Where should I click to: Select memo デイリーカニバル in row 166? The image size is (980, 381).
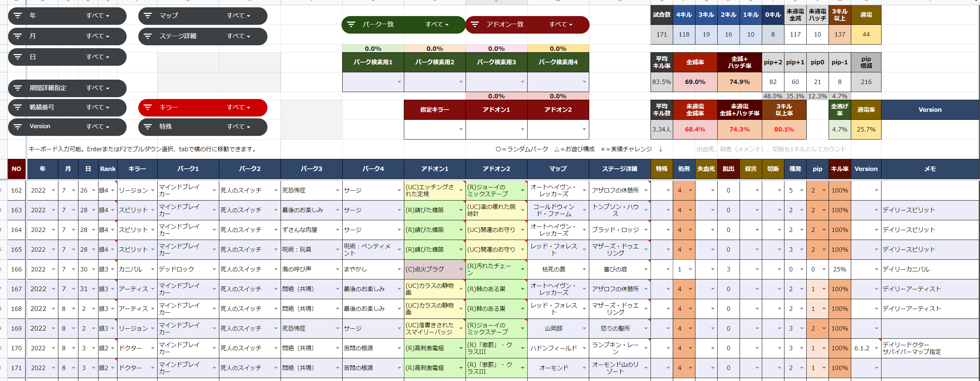(x=930, y=269)
